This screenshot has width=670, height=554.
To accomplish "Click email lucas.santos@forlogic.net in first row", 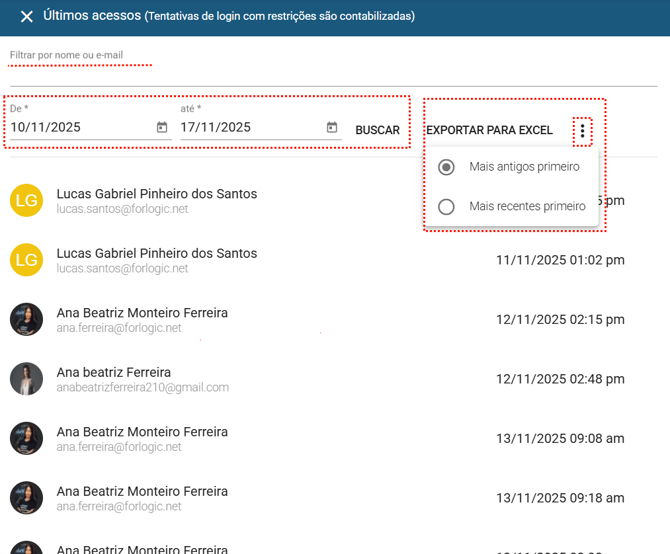I will tap(122, 210).
